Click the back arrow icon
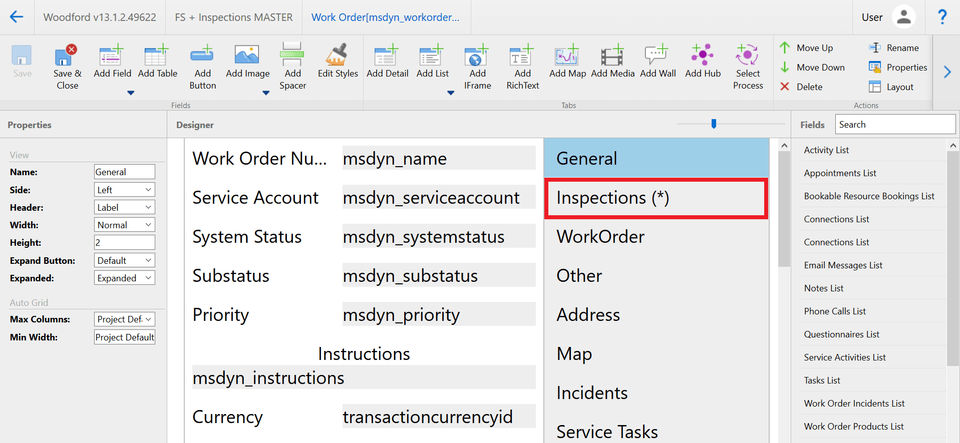This screenshot has width=960, height=443. click(x=17, y=17)
